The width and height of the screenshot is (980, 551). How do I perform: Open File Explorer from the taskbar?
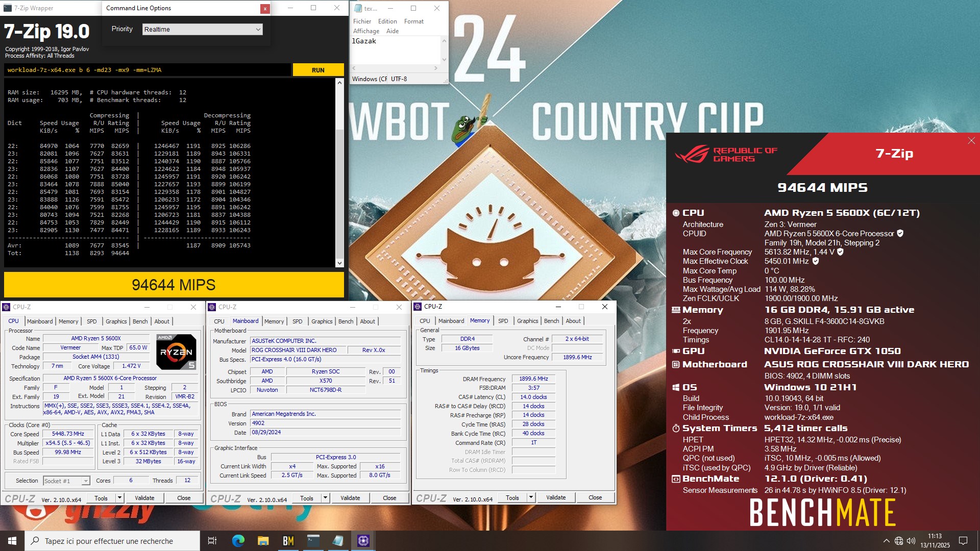pyautogui.click(x=263, y=541)
